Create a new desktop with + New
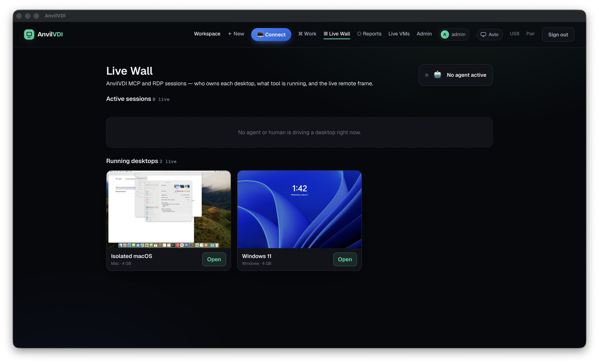This screenshot has width=599, height=364. [236, 34]
